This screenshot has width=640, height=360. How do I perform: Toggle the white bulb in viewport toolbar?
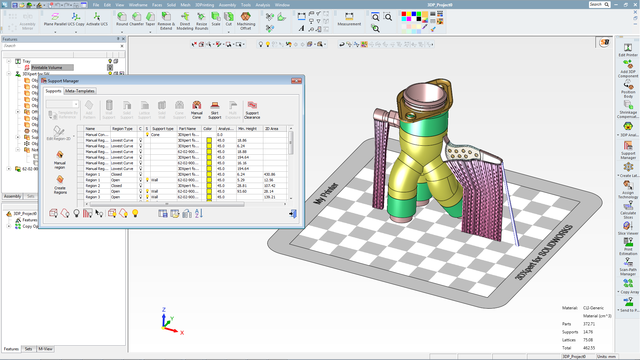[261, 44]
